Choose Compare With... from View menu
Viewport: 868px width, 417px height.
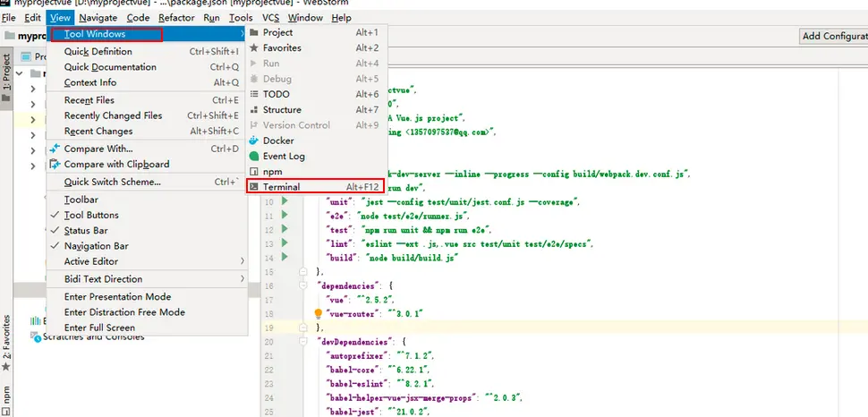click(147, 149)
